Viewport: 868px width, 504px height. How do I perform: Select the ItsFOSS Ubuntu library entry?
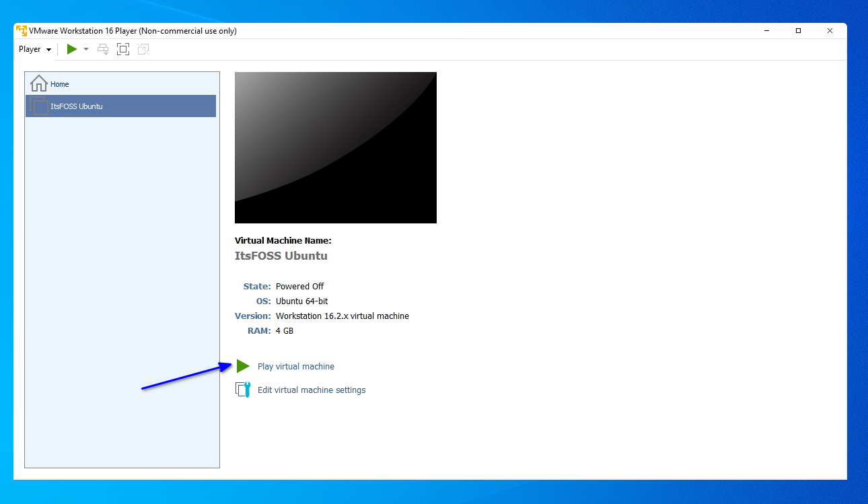pos(121,106)
